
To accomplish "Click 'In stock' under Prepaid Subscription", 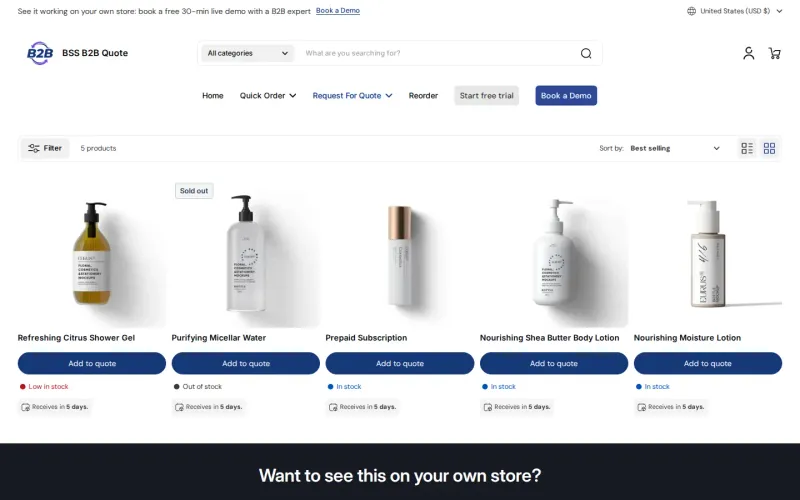I will pyautogui.click(x=349, y=387).
